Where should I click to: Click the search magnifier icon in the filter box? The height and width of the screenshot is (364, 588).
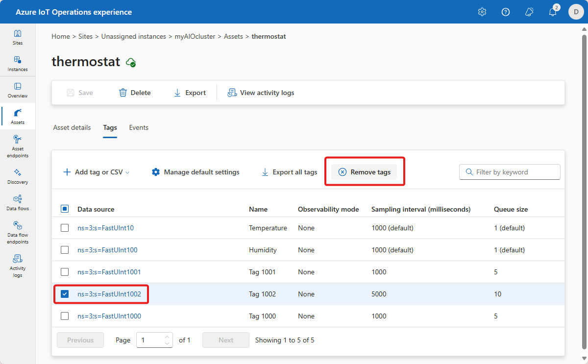click(468, 172)
